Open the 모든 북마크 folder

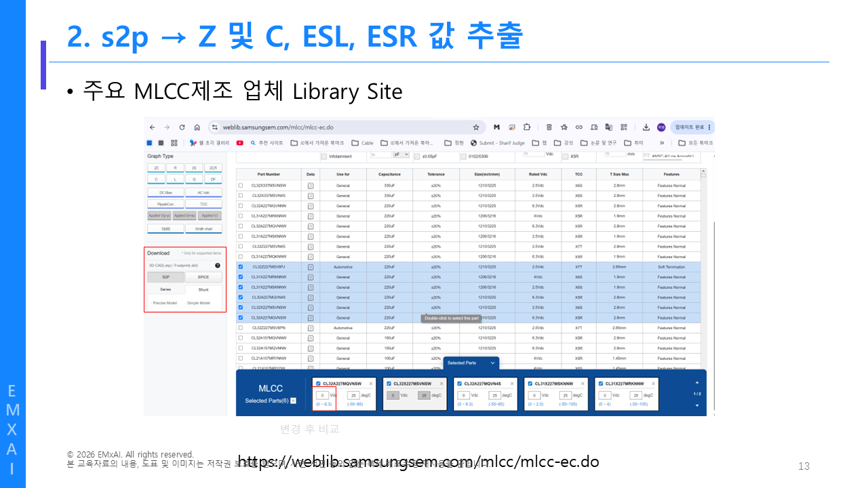[696, 143]
